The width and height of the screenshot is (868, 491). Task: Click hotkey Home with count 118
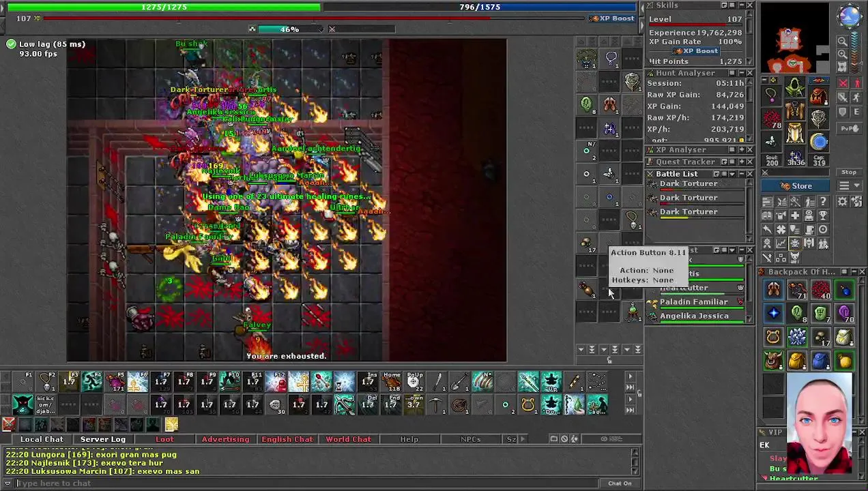point(391,382)
